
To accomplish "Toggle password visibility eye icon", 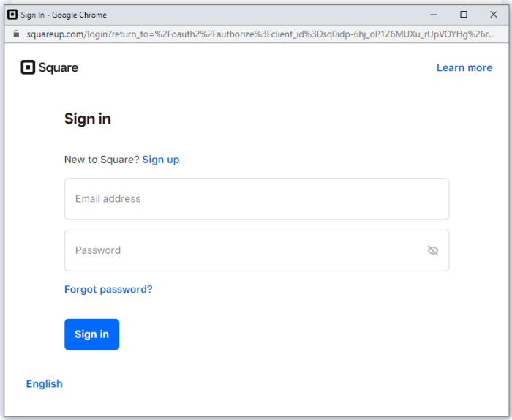I will [432, 250].
